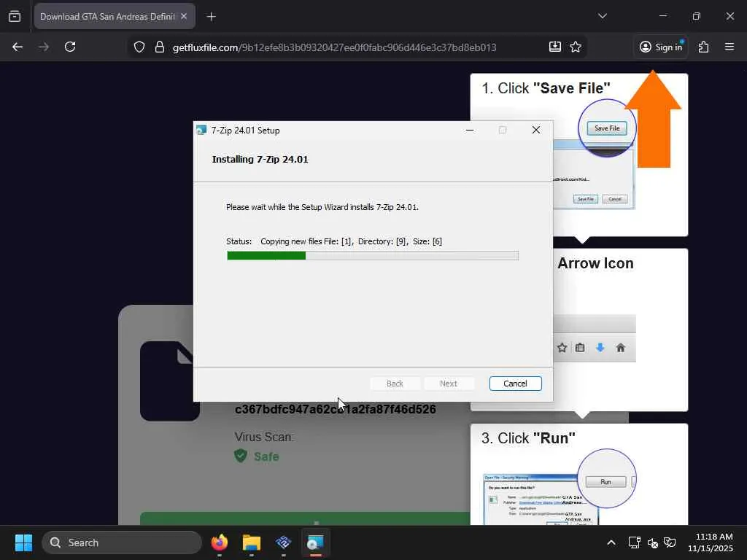Click the muted volume tray icon

coord(653,542)
